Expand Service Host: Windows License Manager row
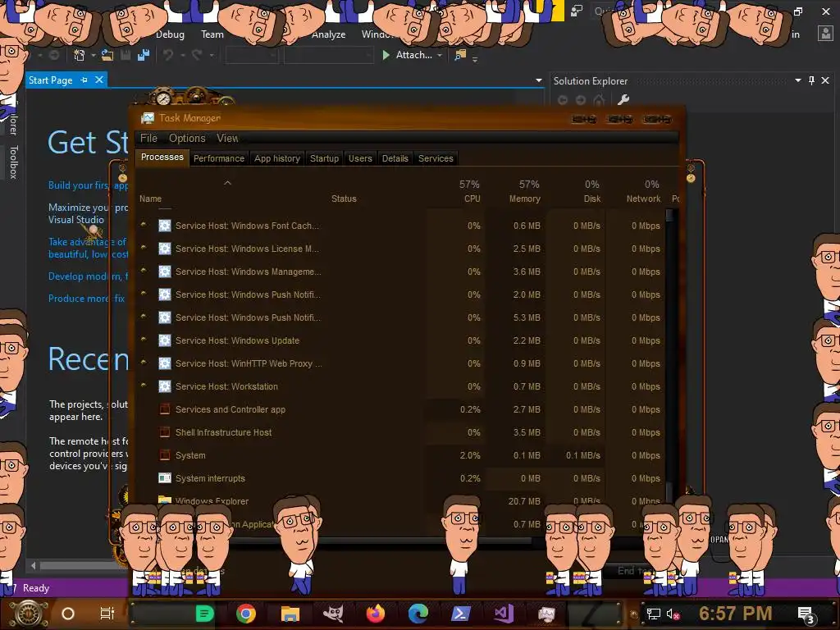The width and height of the screenshot is (840, 630). tap(144, 248)
